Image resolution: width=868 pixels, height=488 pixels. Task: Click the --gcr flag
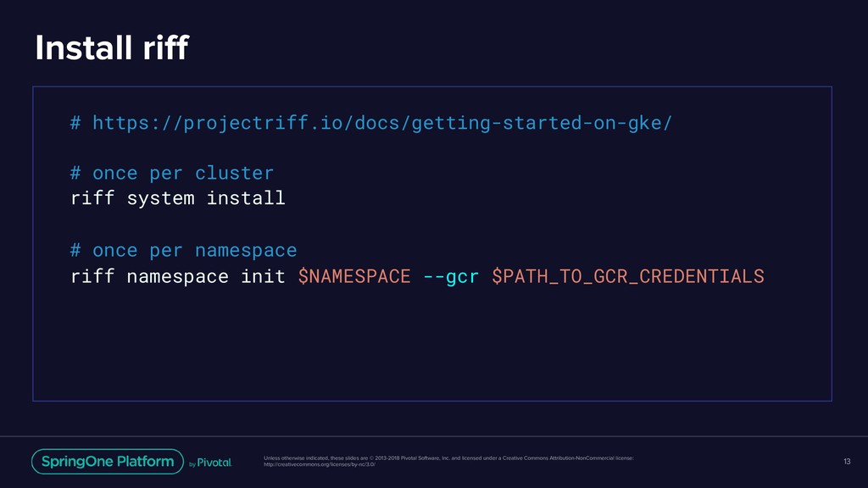tap(451, 276)
